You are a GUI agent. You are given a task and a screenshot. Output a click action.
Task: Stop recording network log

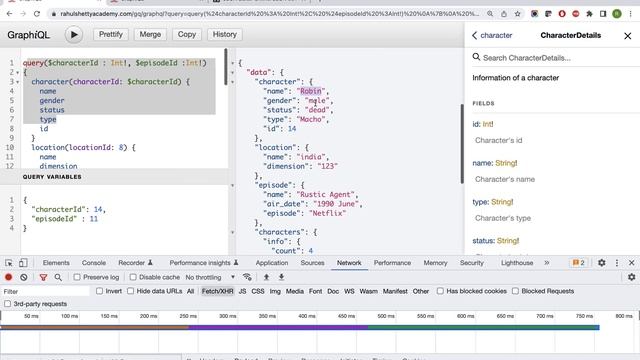(9, 277)
